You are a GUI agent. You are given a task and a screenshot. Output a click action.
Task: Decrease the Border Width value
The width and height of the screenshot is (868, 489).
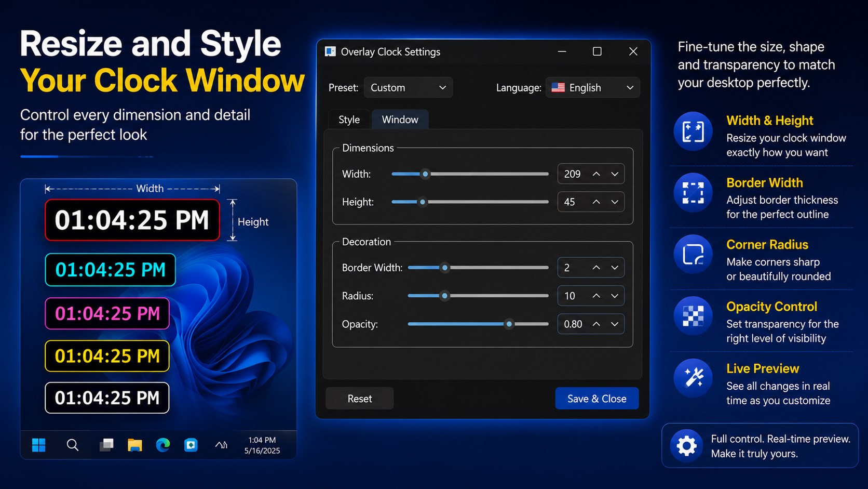[615, 268]
